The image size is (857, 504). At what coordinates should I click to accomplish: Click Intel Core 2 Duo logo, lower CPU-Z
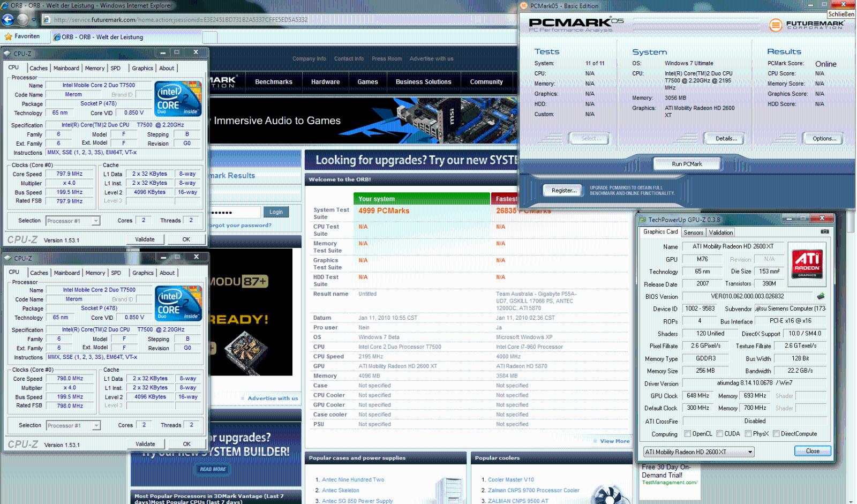point(178,303)
